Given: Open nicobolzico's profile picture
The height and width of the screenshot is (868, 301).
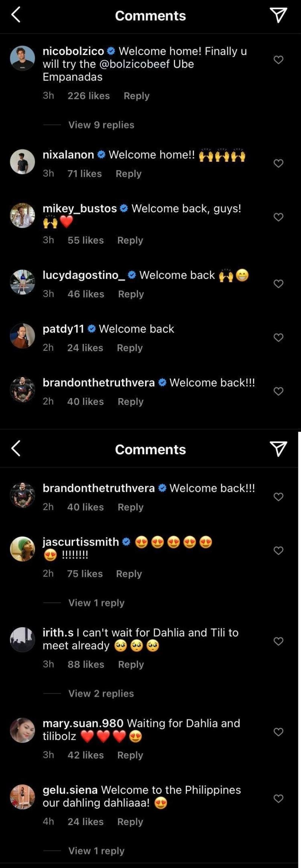Looking at the screenshot, I should click(23, 58).
